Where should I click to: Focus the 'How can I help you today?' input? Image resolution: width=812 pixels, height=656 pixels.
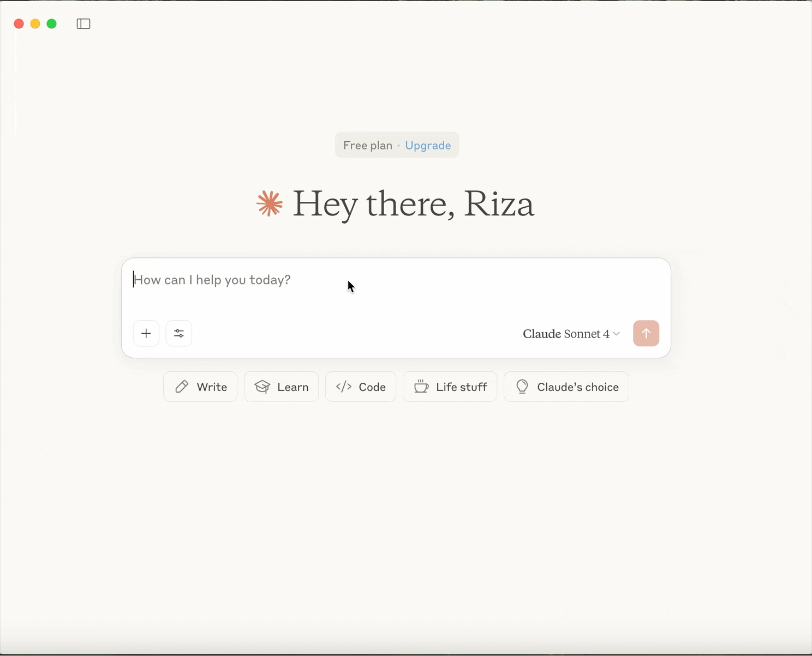[396, 280]
